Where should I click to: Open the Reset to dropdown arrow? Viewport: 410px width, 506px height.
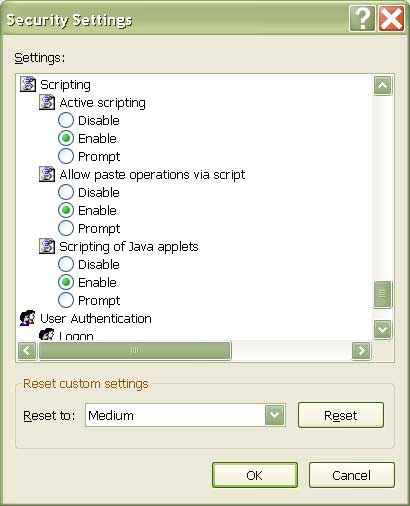point(275,415)
